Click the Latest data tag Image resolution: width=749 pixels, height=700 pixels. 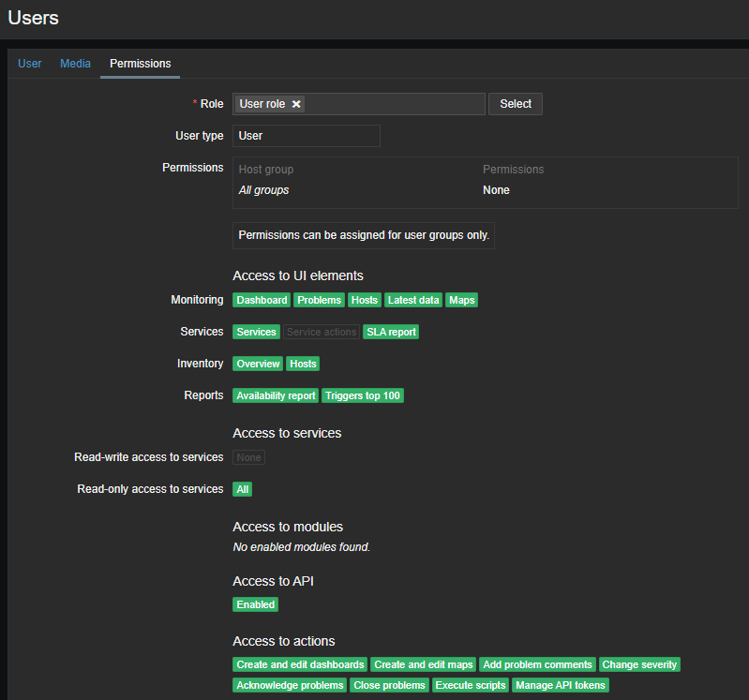[413, 300]
